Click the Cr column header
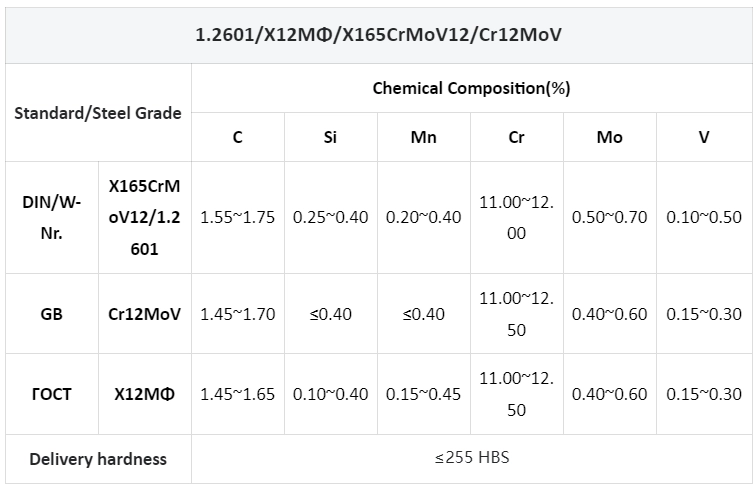This screenshot has width=756, height=488. click(516, 137)
